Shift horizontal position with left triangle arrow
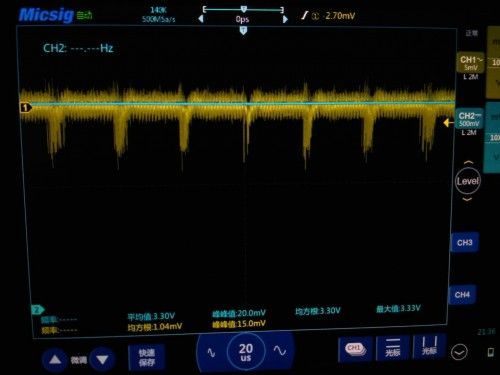500x375 pixels. click(201, 19)
